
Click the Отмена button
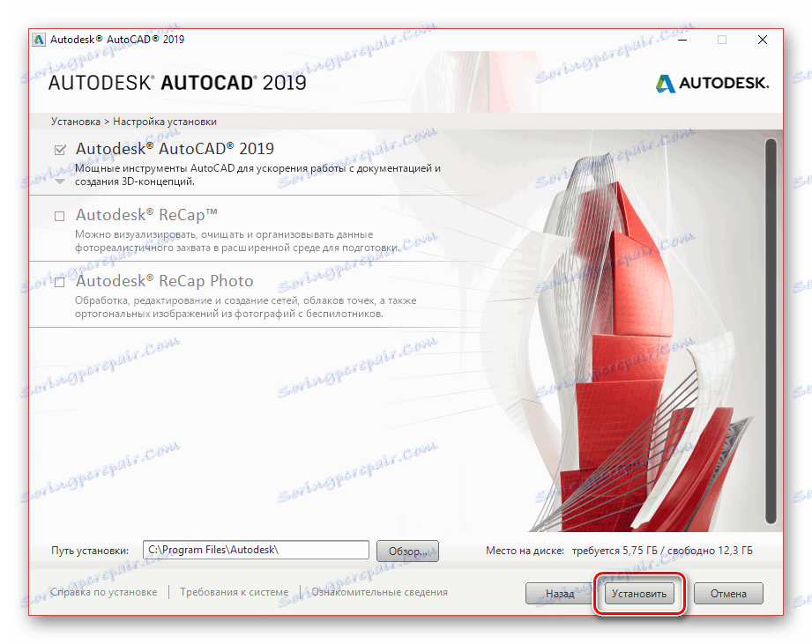pyautogui.click(x=728, y=593)
